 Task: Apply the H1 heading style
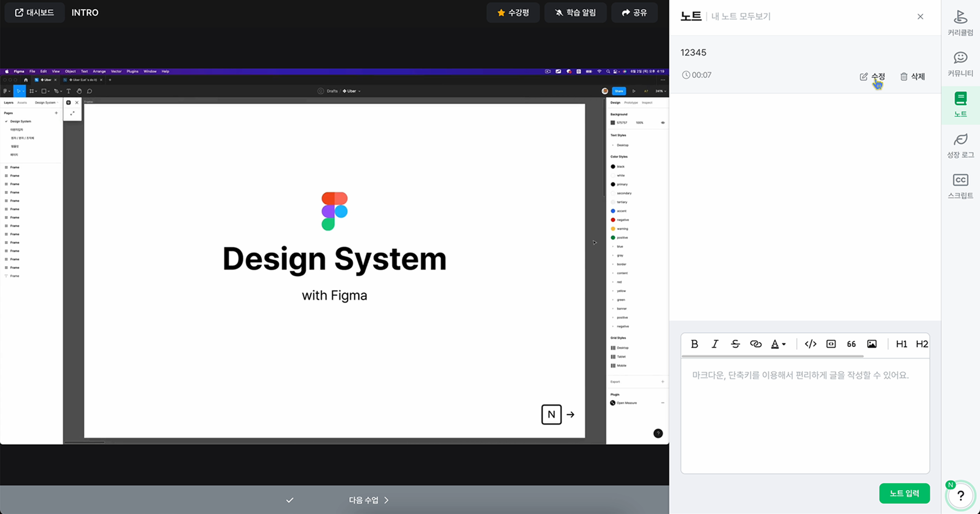click(x=901, y=344)
